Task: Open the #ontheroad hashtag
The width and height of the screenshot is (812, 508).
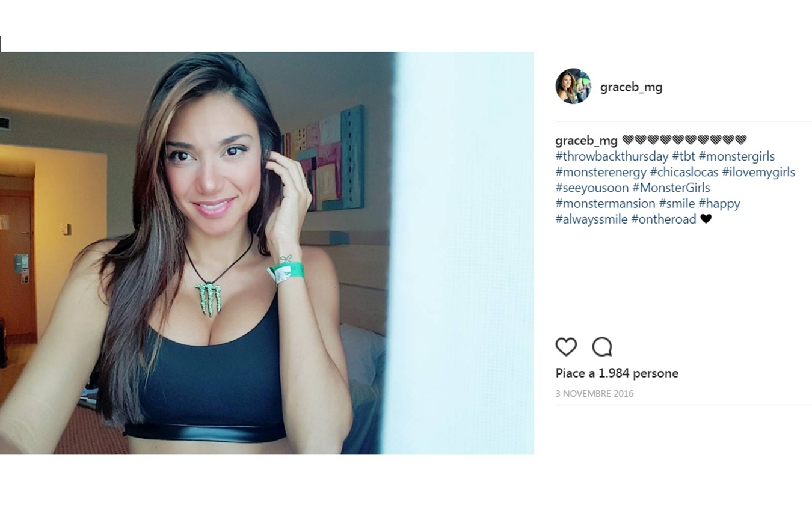Action: tap(663, 219)
